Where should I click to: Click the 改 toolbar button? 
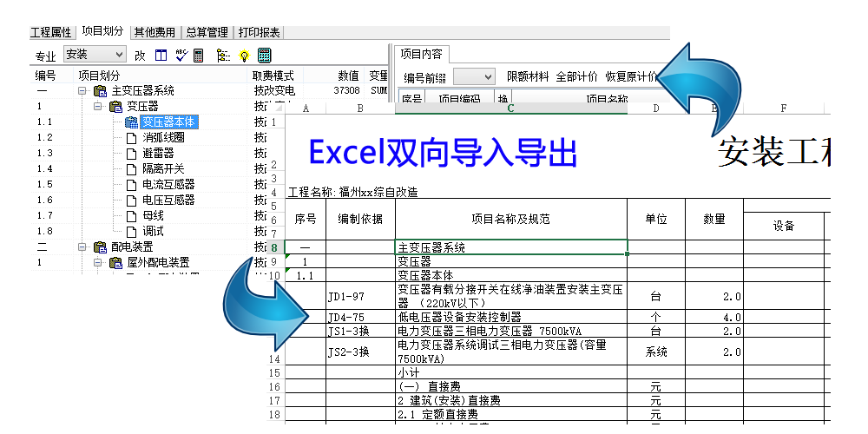pos(140,56)
